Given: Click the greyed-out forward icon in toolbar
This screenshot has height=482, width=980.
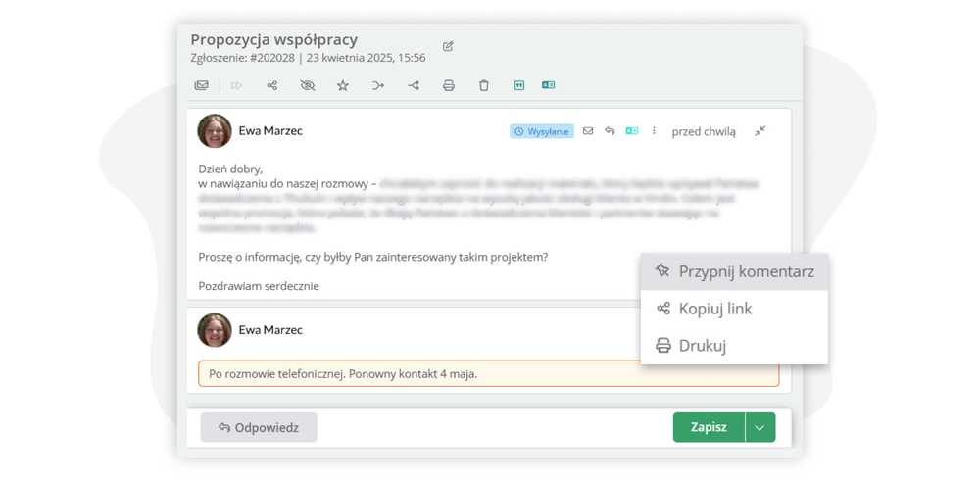Looking at the screenshot, I should [x=236, y=85].
